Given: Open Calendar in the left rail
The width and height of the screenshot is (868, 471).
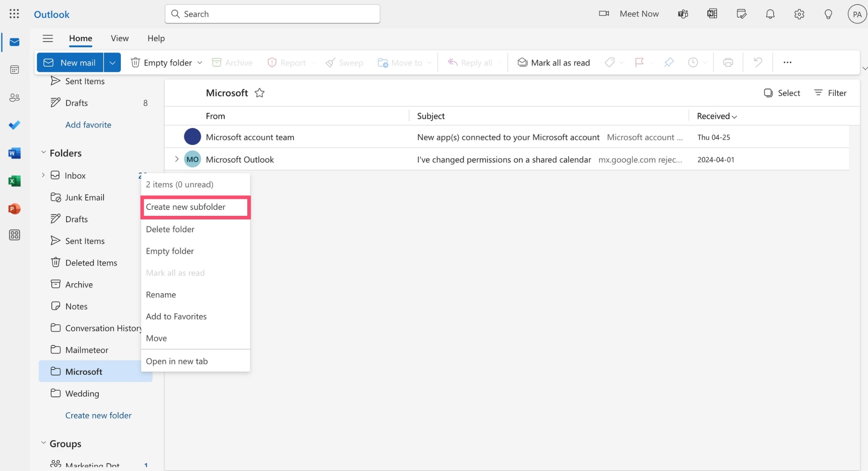Looking at the screenshot, I should tap(14, 70).
